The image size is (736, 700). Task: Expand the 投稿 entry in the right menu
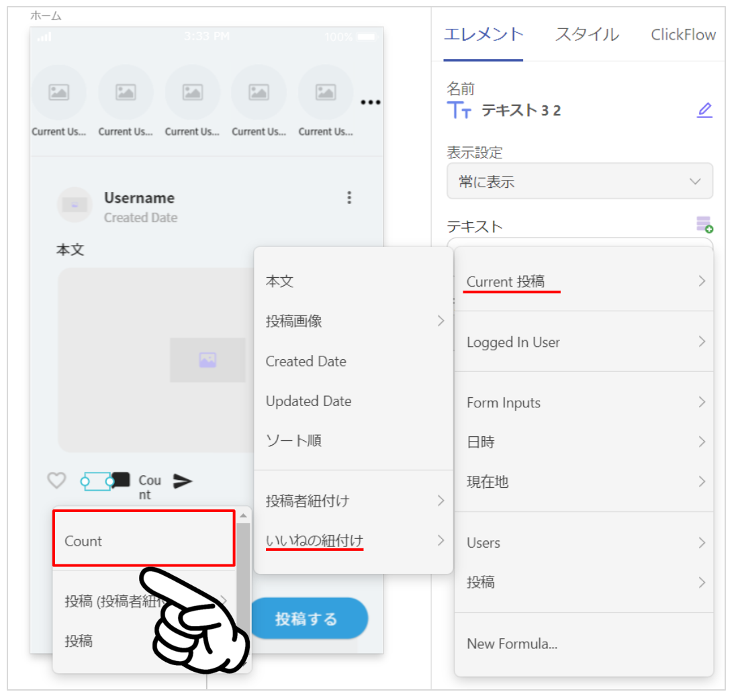pyautogui.click(x=584, y=583)
